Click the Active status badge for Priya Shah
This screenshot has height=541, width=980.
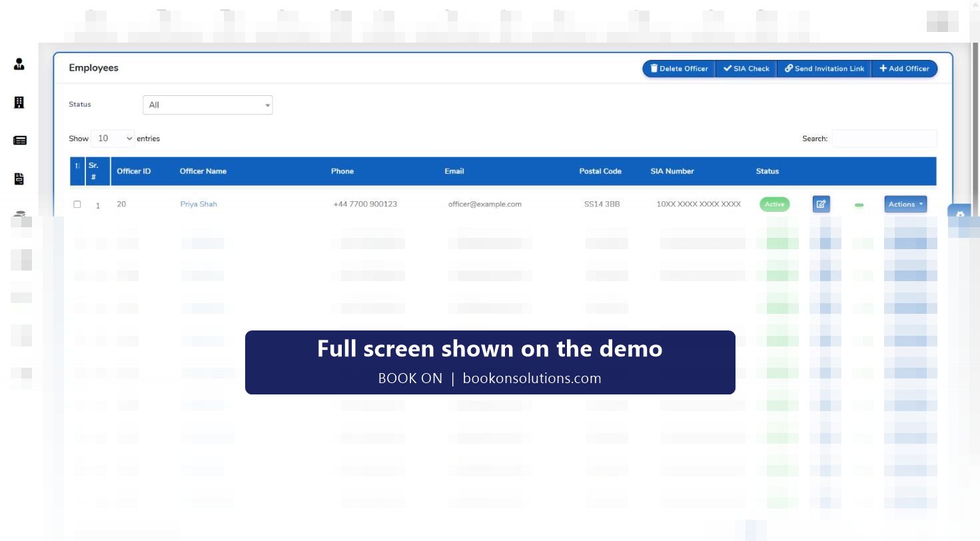(x=774, y=205)
